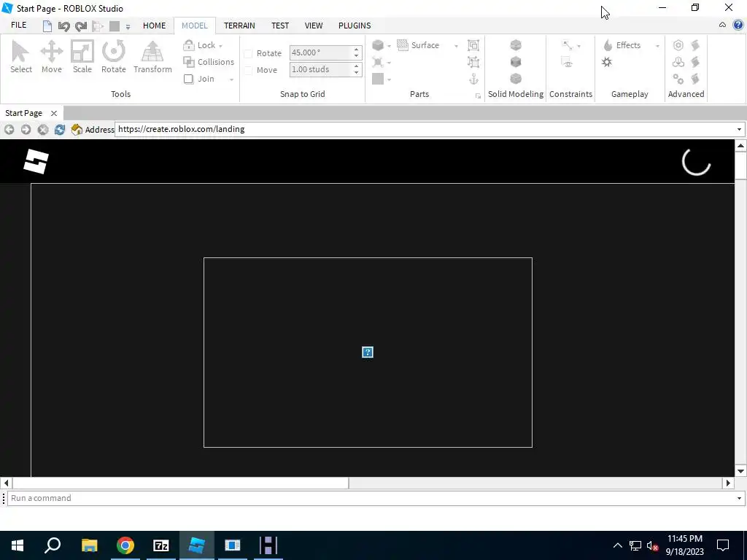Click the Material manager icon

(378, 62)
